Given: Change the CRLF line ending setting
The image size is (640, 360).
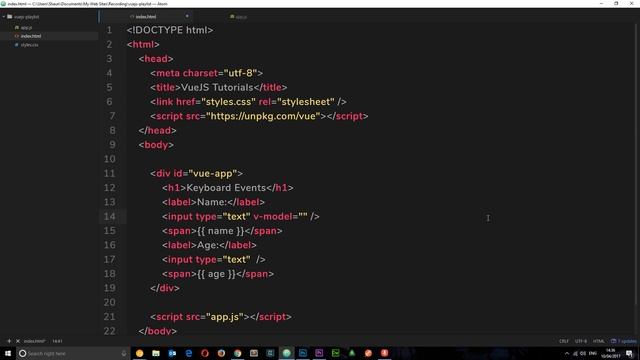Looking at the screenshot, I should point(564,341).
